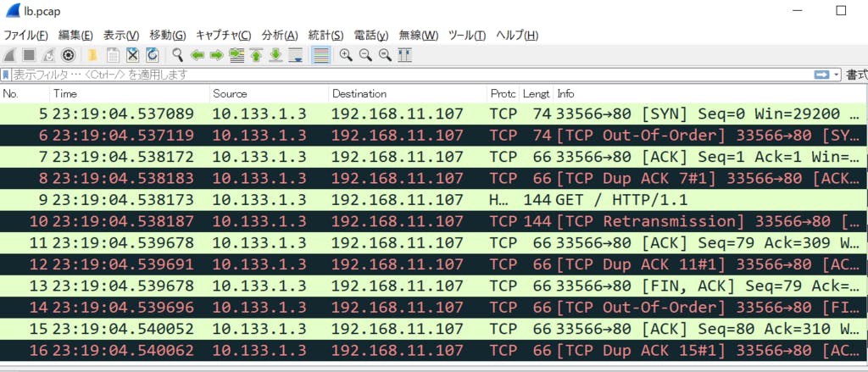Viewport: 868px width, 372px height.
Task: Toggle packet colorization rules button
Action: coord(320,55)
